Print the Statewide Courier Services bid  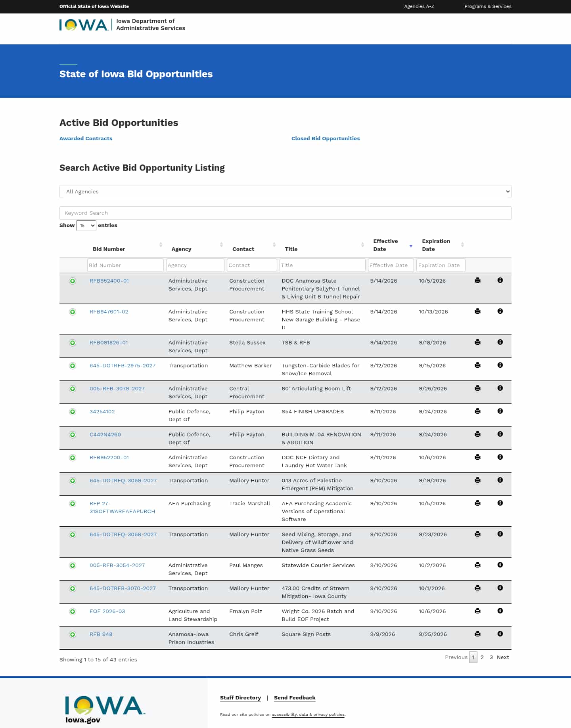pyautogui.click(x=477, y=565)
